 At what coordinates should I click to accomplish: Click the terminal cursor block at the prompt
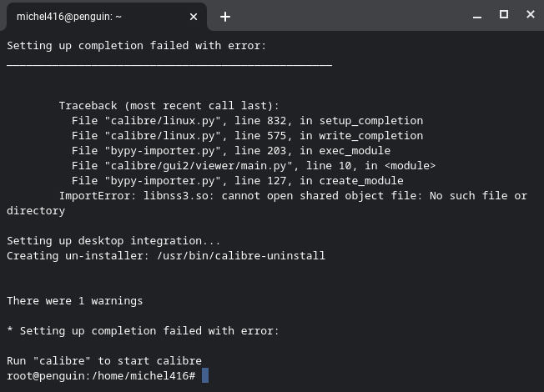[205, 376]
